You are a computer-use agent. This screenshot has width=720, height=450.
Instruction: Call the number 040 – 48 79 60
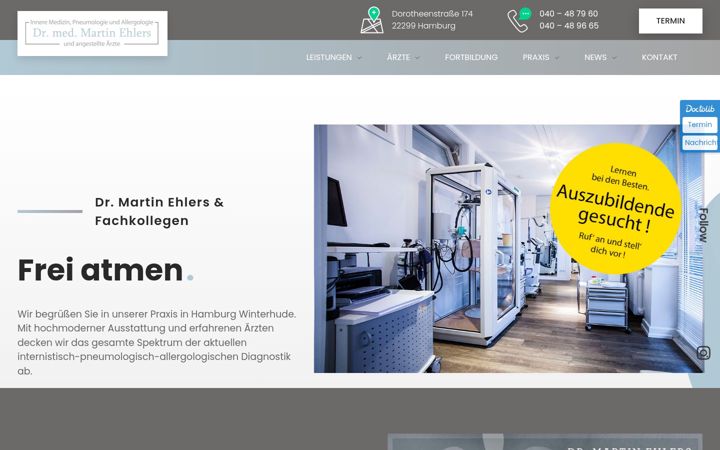568,14
